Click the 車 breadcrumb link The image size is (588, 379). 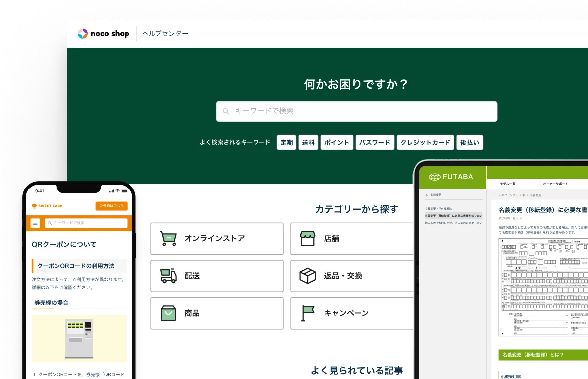[524, 195]
